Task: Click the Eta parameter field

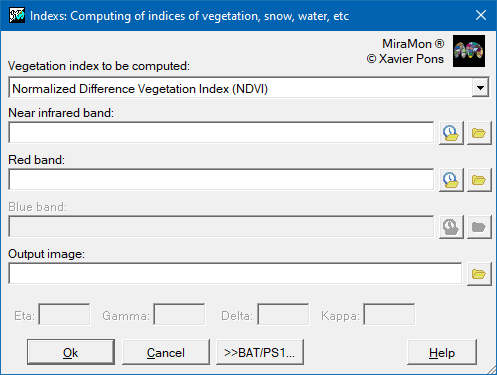Action: tap(64, 314)
